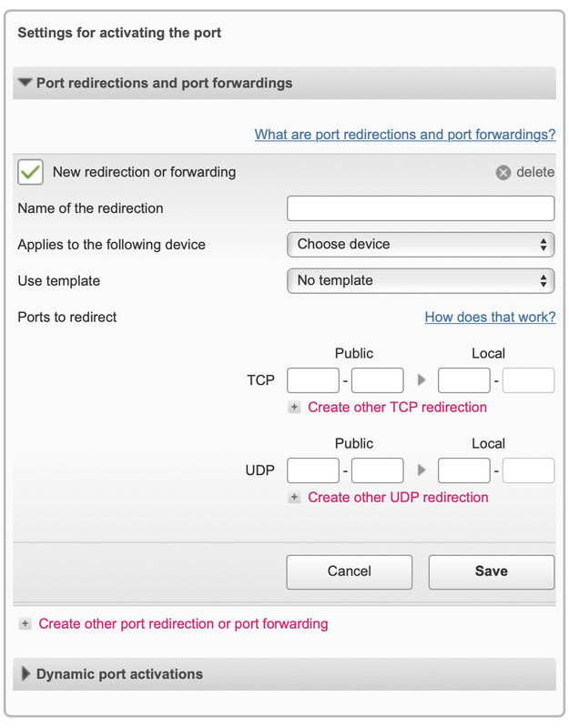This screenshot has height=728, width=569.
Task: Click plus icon beside Create other TCP redirection
Action: [x=294, y=408]
